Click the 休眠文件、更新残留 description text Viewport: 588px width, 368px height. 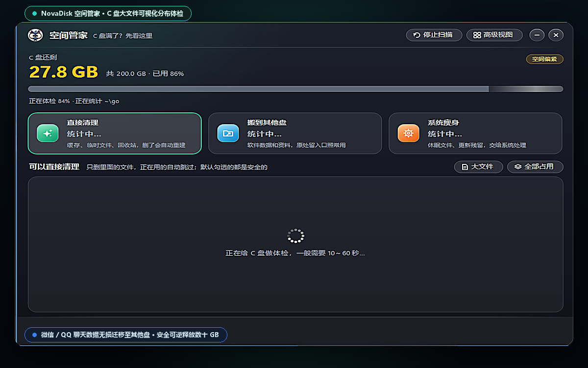point(477,146)
